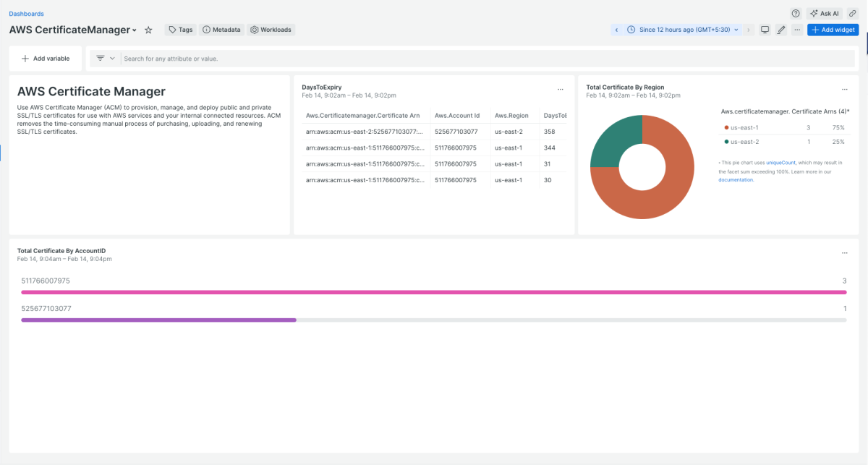868x465 pixels.
Task: Click the 344 days value
Action: (x=549, y=148)
